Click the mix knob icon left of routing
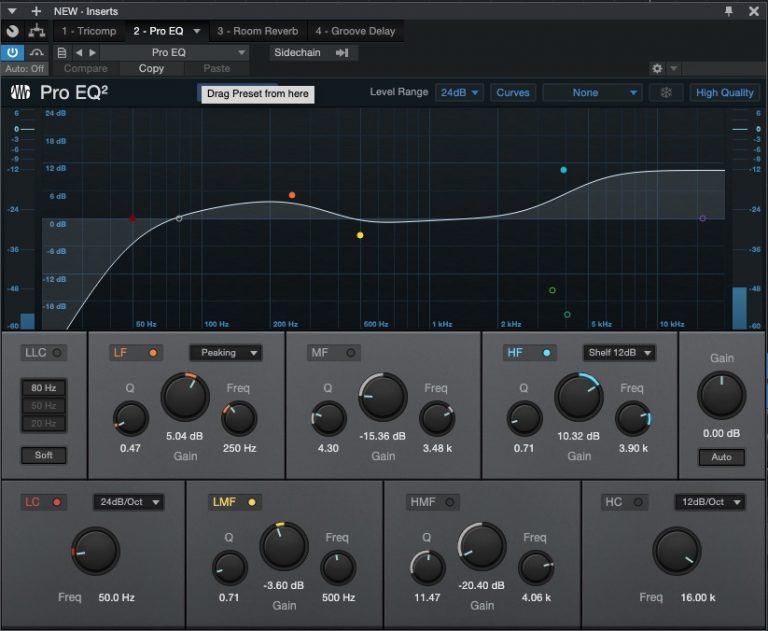Screen dimensions: 768x631 (13, 31)
